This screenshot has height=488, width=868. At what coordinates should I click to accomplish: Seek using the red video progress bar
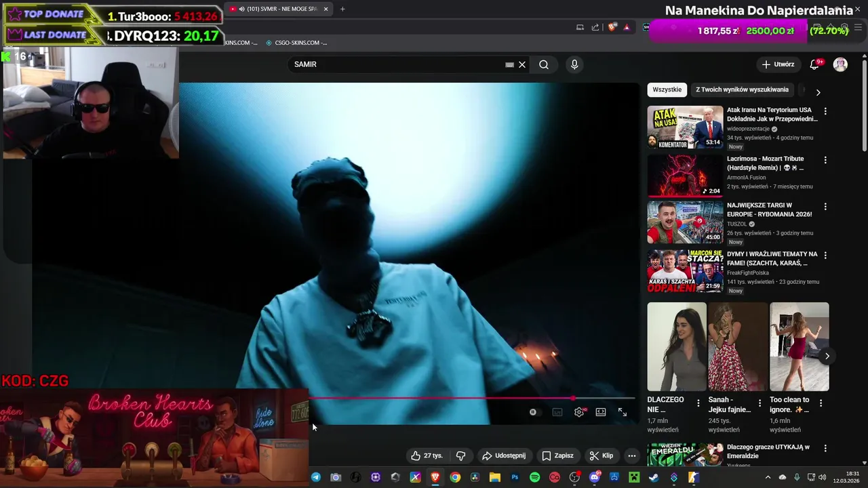[x=471, y=399]
